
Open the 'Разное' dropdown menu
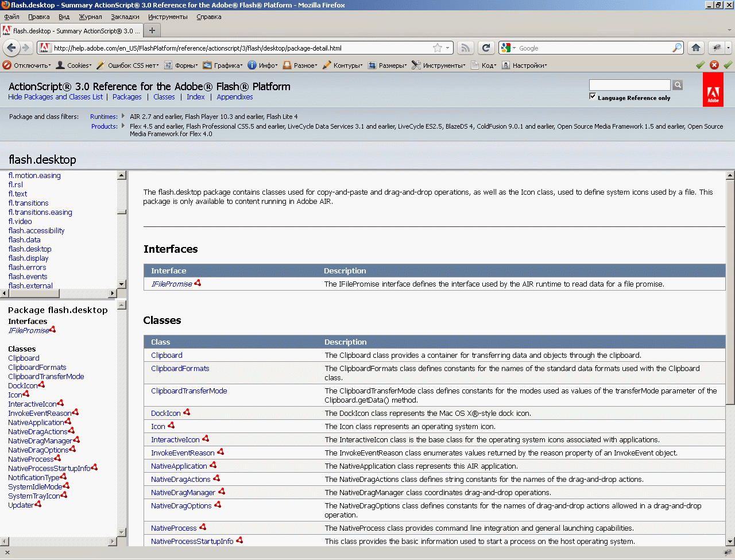[x=300, y=65]
